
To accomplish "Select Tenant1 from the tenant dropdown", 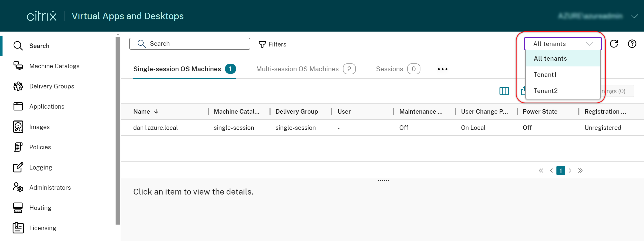I will [x=545, y=75].
